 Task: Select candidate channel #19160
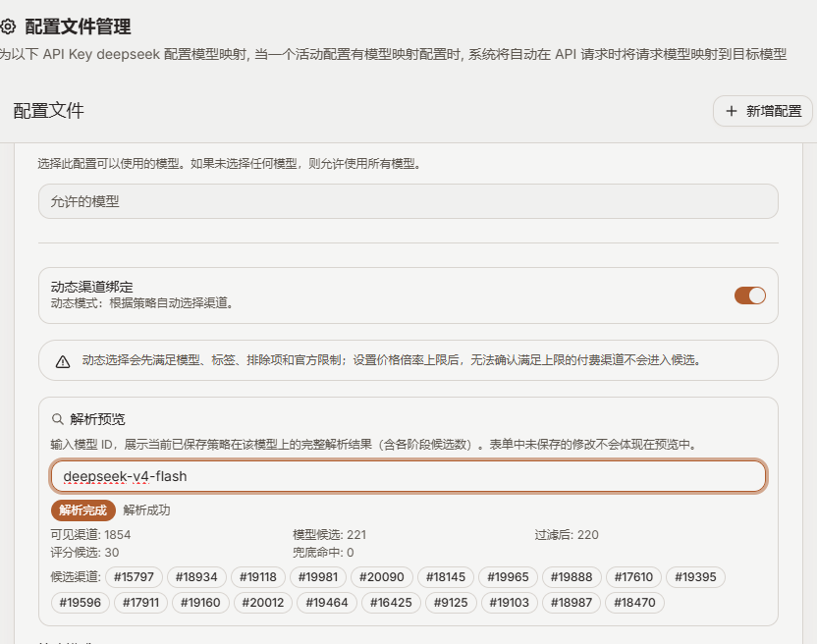[200, 603]
